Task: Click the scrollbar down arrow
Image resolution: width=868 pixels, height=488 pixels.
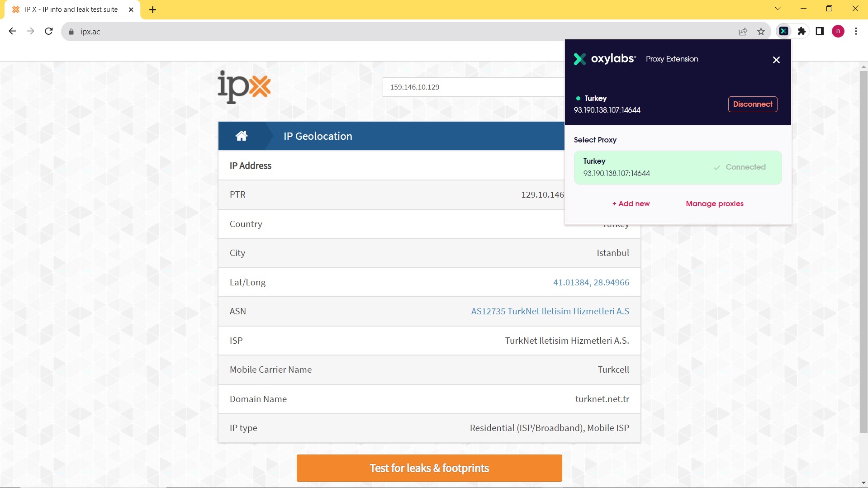Action: click(x=863, y=483)
